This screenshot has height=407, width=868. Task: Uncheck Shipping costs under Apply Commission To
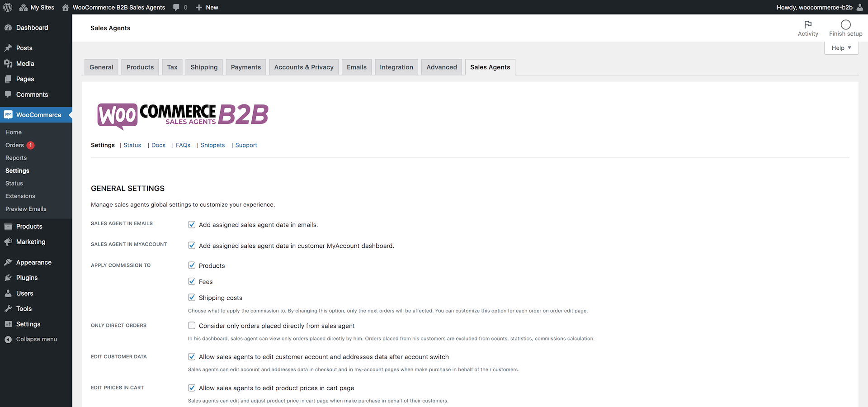tap(192, 297)
